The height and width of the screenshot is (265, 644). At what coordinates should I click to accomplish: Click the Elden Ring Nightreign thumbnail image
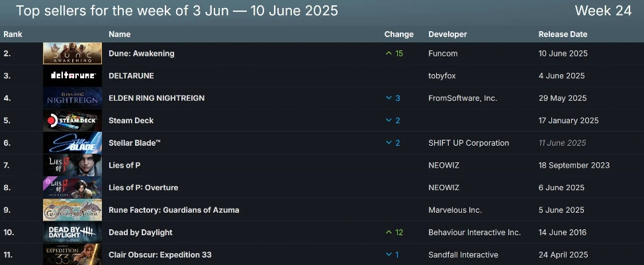point(72,98)
